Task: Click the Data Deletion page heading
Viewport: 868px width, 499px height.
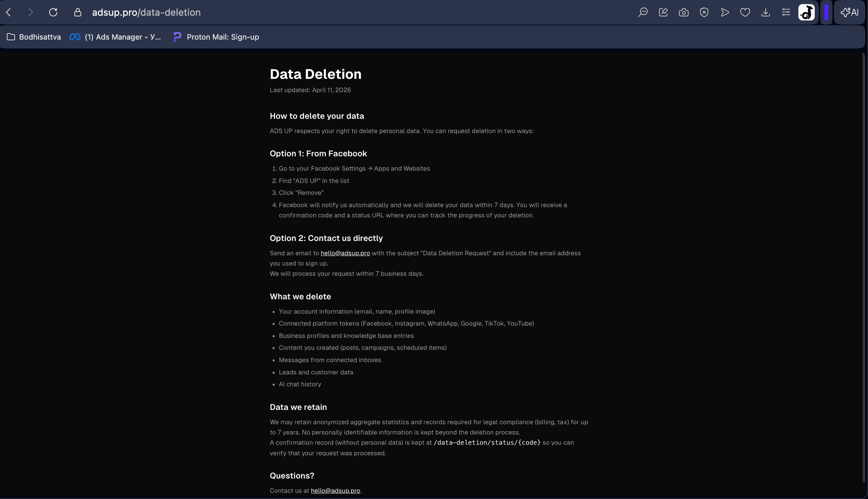Action: click(316, 74)
